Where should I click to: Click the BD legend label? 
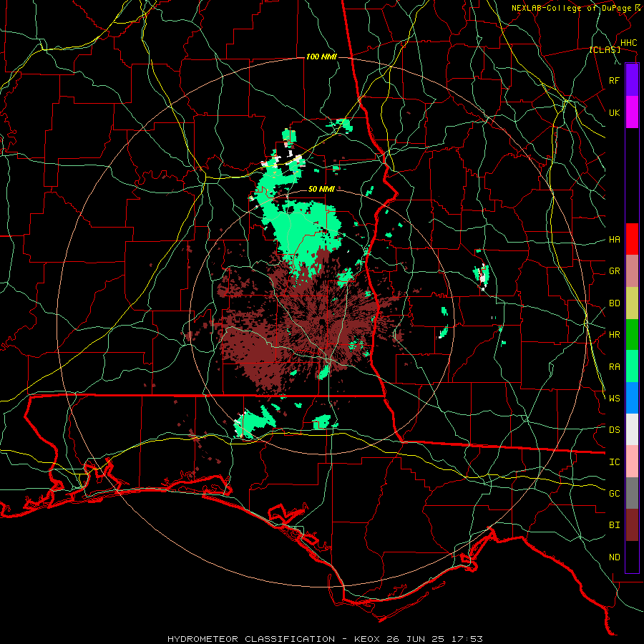point(614,303)
